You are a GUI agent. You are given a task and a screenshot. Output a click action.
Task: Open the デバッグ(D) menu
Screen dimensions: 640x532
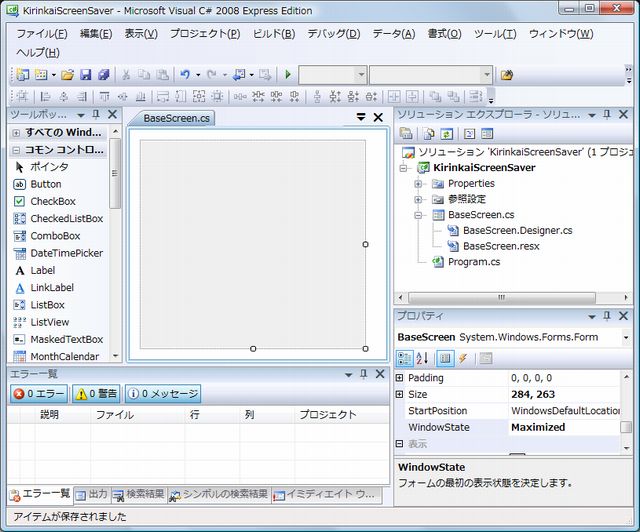[333, 33]
